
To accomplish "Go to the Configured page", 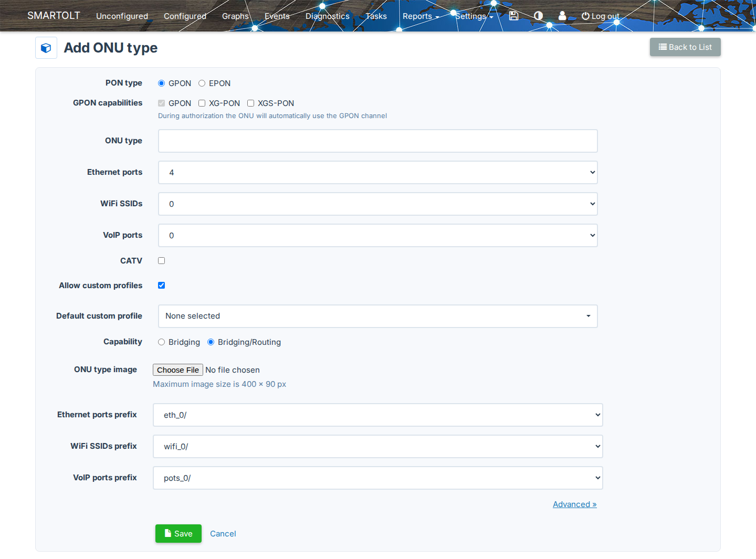I will [x=185, y=16].
